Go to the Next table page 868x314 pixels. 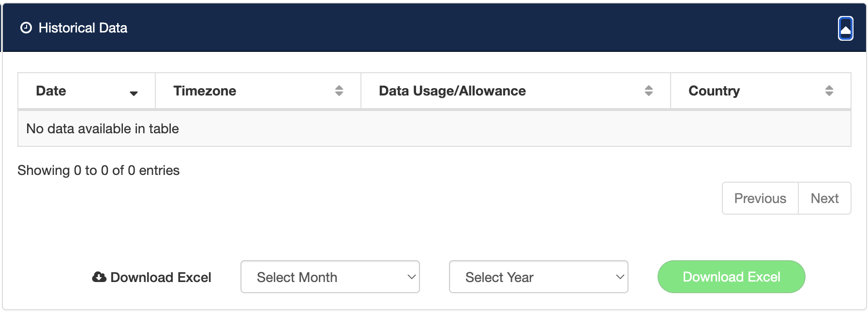pos(824,199)
